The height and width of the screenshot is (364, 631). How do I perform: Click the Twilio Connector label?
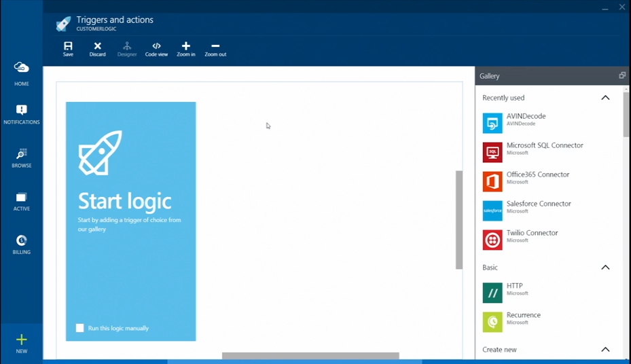point(532,233)
